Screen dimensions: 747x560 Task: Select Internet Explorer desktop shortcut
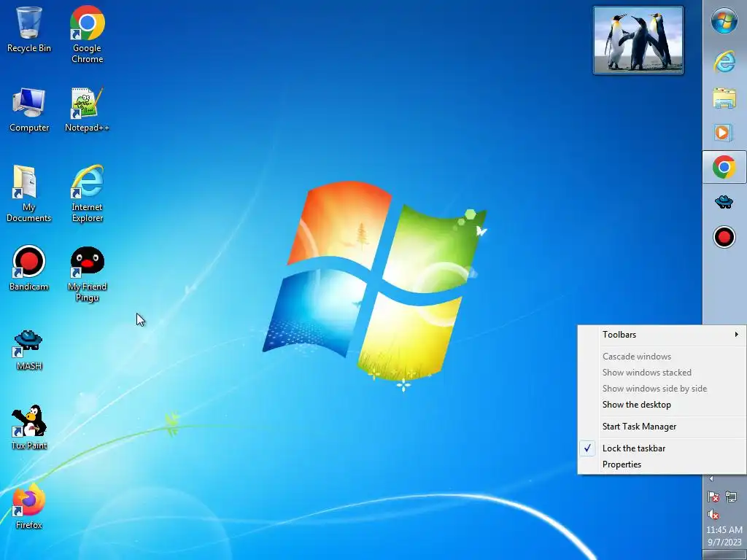pyautogui.click(x=88, y=192)
